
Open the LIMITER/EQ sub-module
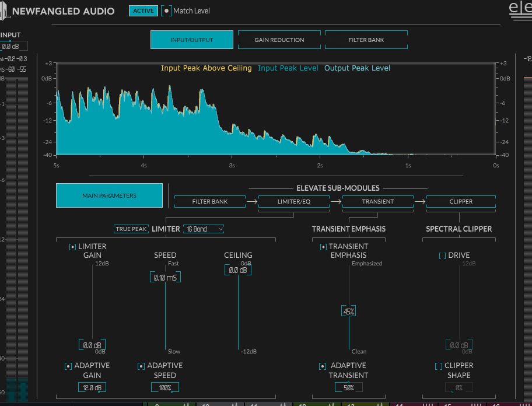(294, 201)
